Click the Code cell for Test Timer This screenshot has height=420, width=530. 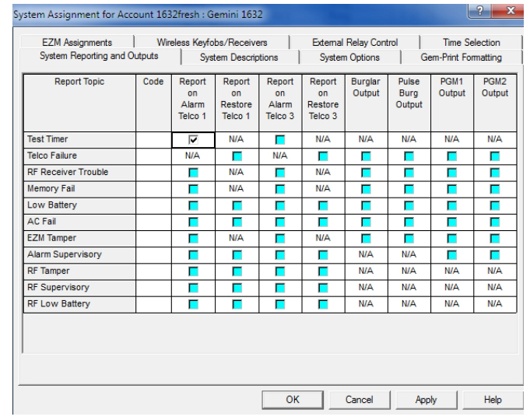tap(153, 139)
